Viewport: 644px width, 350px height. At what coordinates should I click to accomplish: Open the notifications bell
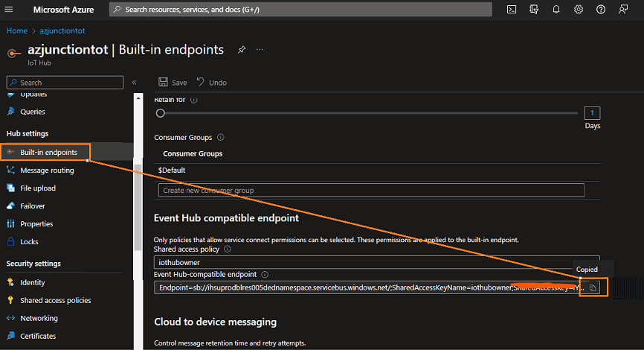(x=556, y=10)
